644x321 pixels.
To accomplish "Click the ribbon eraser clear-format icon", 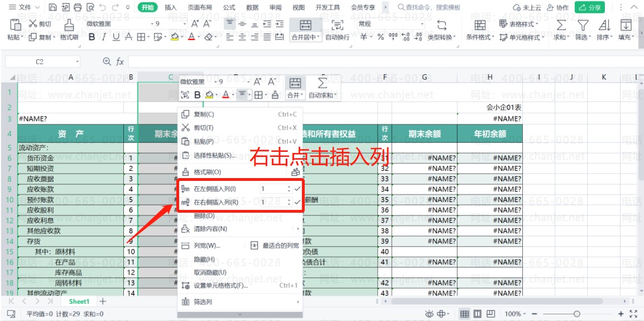I will 208,37.
